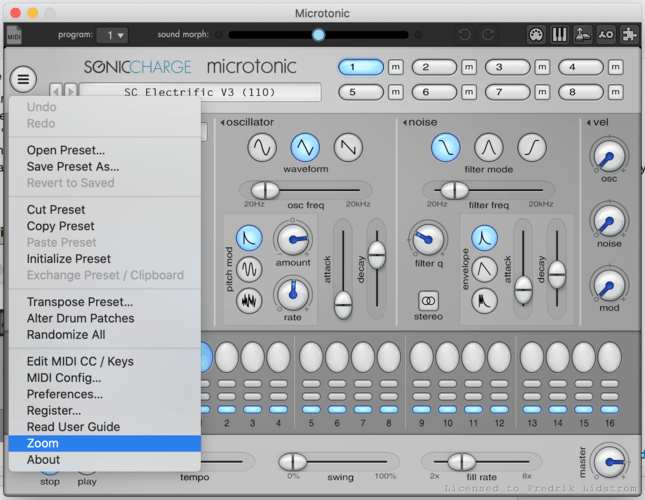This screenshot has width=645, height=500.
Task: Select decaying pitch mod mode
Action: click(249, 238)
